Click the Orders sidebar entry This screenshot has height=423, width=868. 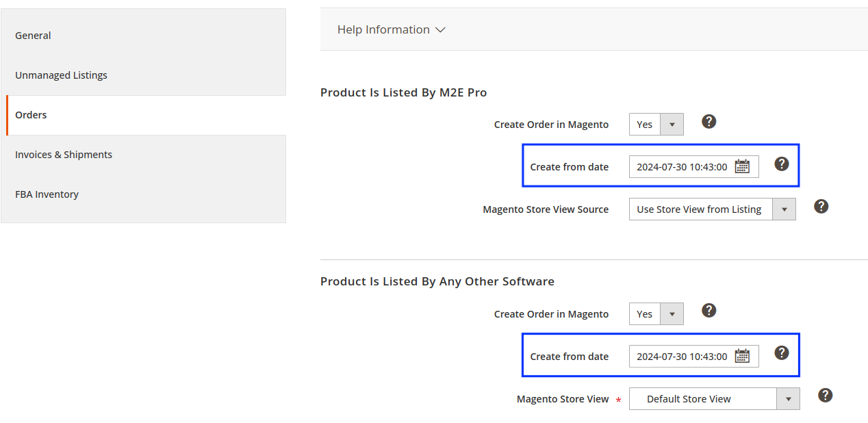coord(31,114)
